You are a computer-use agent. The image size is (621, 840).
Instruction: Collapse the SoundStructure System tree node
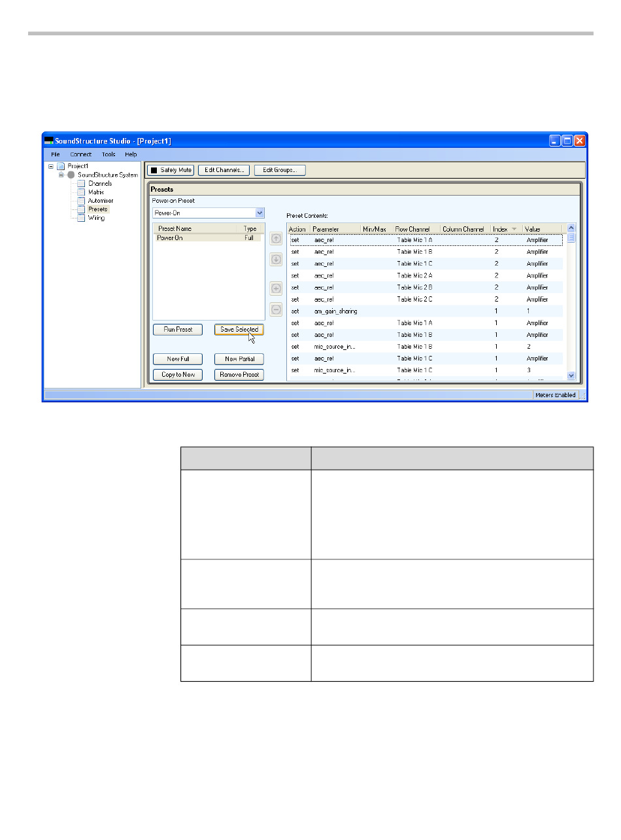pos(61,175)
